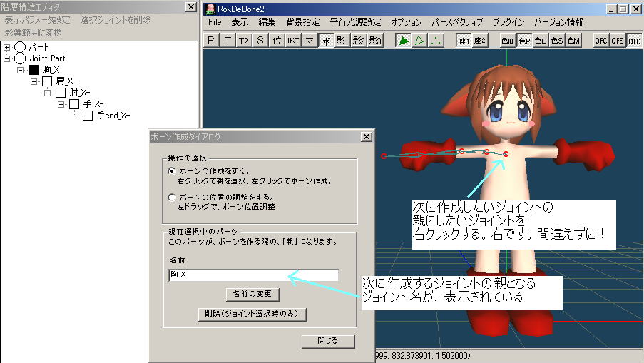Expand the パート tree node
Screen dimensions: 644x363
pyautogui.click(x=7, y=47)
